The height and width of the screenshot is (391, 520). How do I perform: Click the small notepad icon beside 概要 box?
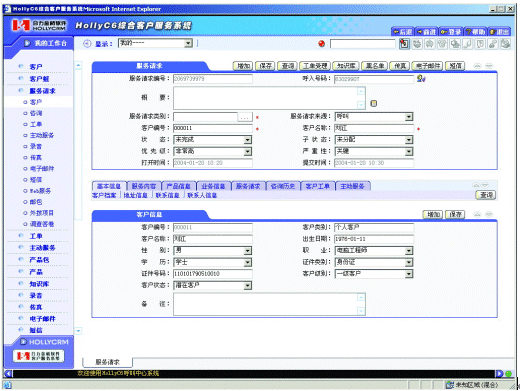(374, 103)
